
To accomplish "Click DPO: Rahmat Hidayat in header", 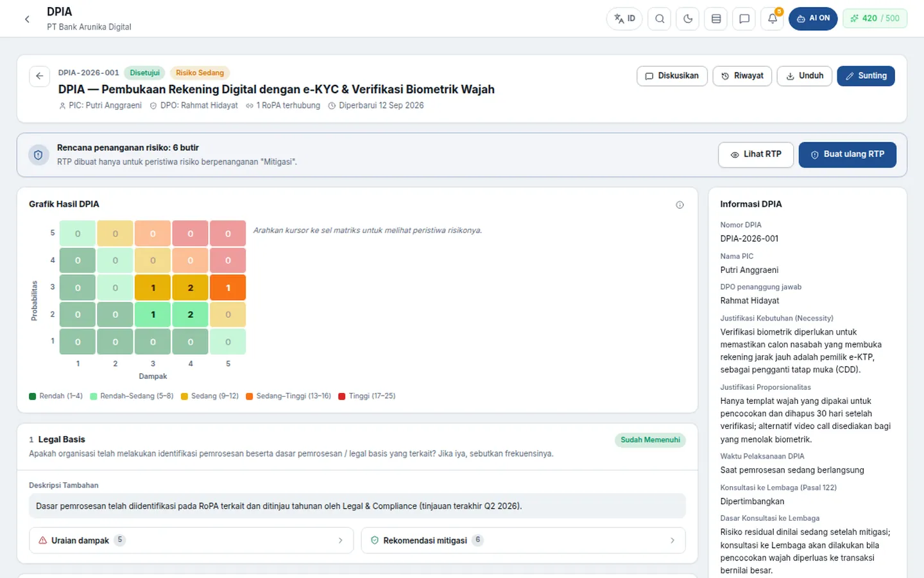I will pos(194,105).
